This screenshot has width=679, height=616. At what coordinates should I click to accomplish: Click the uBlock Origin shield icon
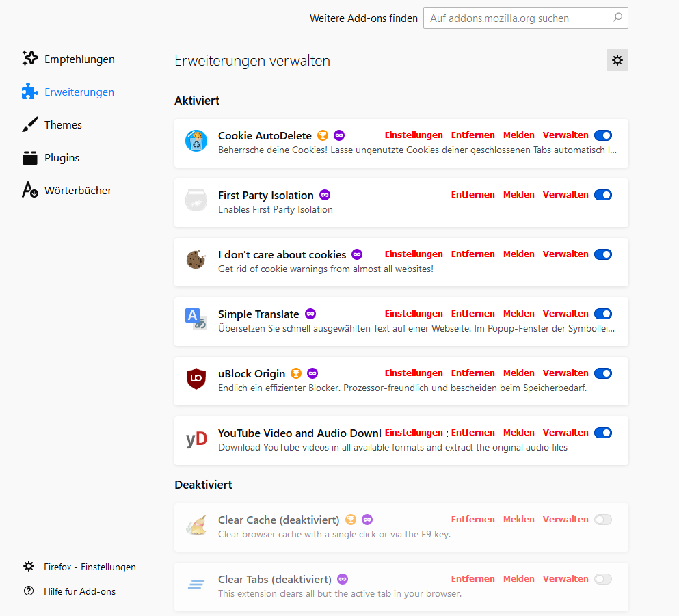pos(196,379)
